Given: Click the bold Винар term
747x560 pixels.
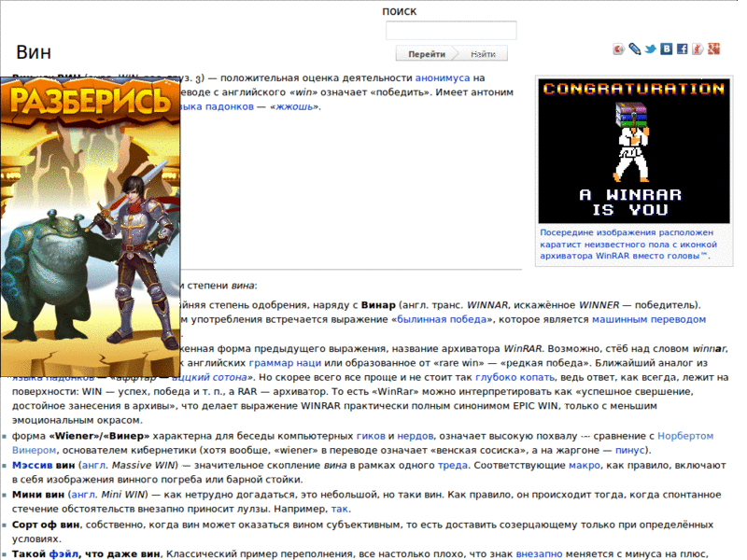Looking at the screenshot, I should [378, 305].
